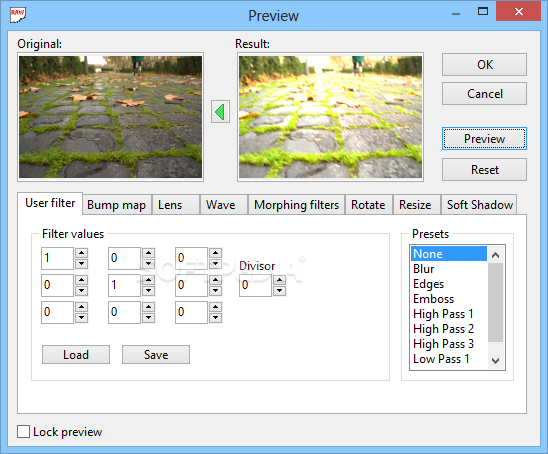This screenshot has width=548, height=454.
Task: Go to the Resize tab
Action: (x=417, y=204)
